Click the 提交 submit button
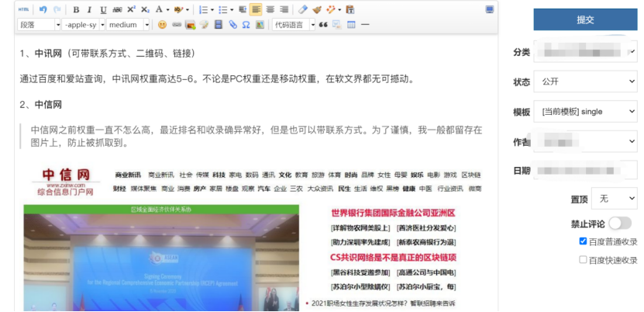This screenshot has width=644, height=312. click(585, 19)
